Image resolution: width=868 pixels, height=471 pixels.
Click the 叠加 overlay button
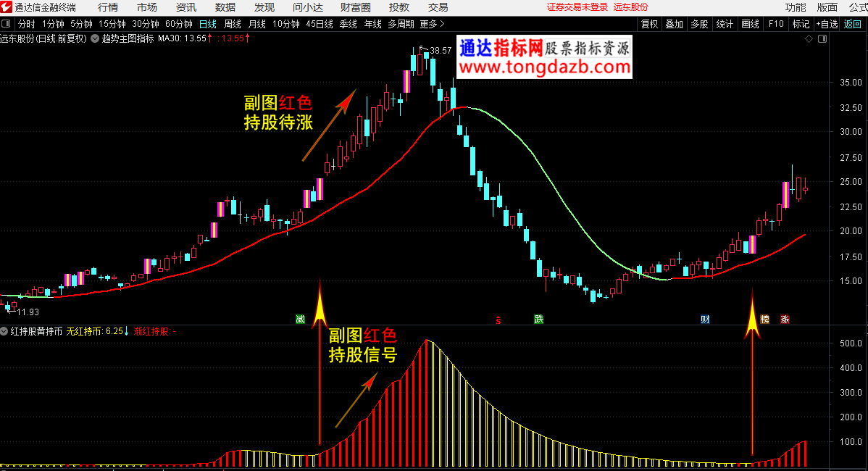pyautogui.click(x=675, y=24)
